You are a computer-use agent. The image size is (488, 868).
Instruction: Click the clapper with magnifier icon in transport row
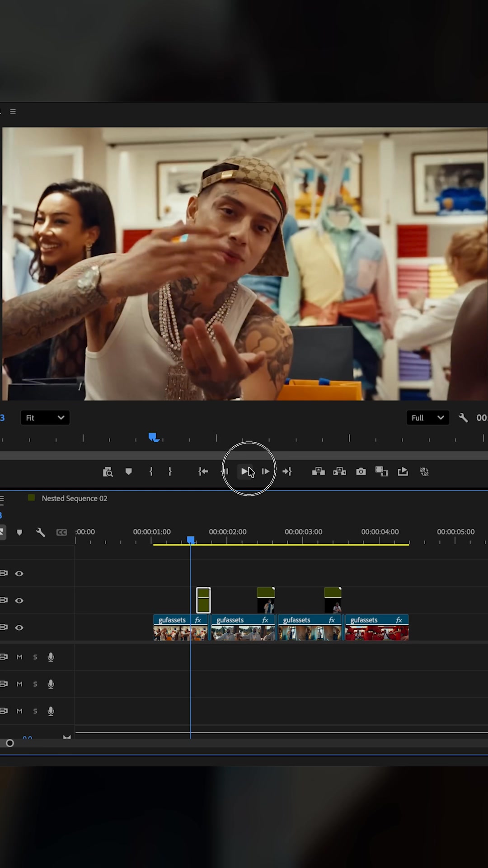[x=108, y=472]
